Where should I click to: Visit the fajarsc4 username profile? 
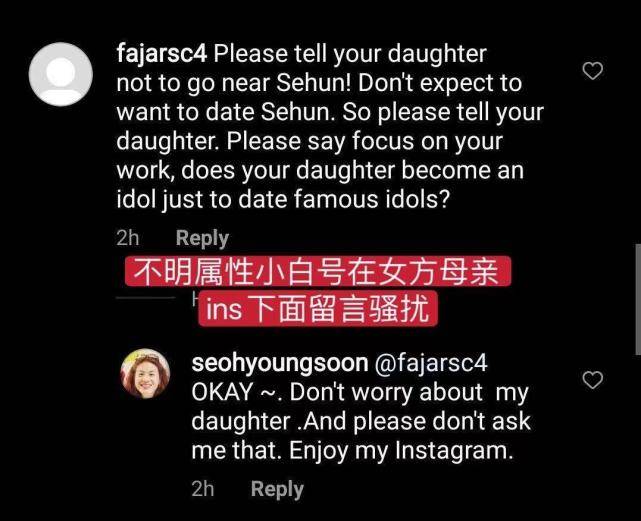[162, 54]
